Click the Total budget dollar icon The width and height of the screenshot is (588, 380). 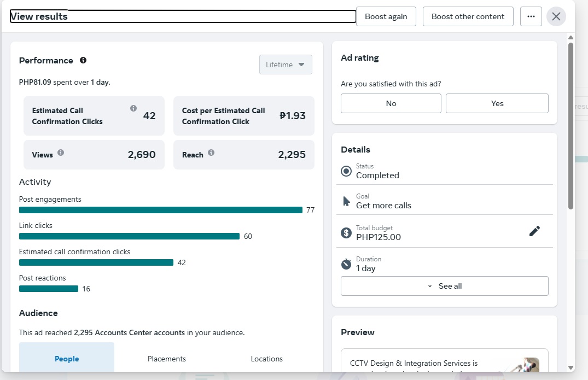pos(346,233)
